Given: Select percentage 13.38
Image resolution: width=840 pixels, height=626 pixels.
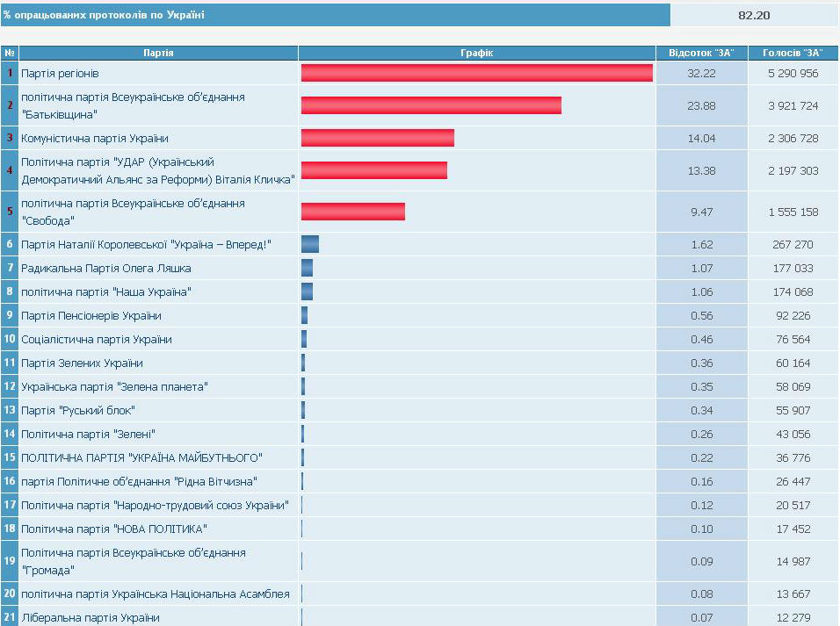Looking at the screenshot, I should click(x=701, y=171).
